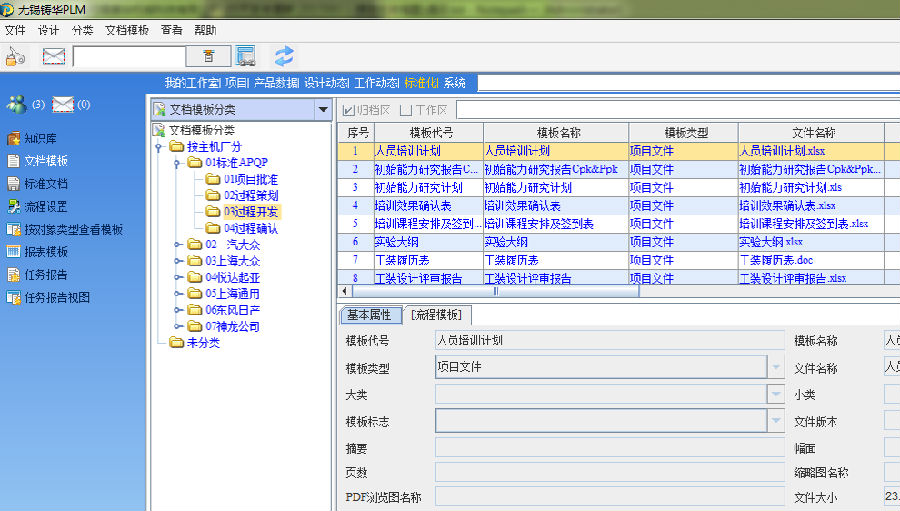This screenshot has width=900, height=511.
Task: Open 知识库 in the left sidebar
Action: tap(39, 139)
